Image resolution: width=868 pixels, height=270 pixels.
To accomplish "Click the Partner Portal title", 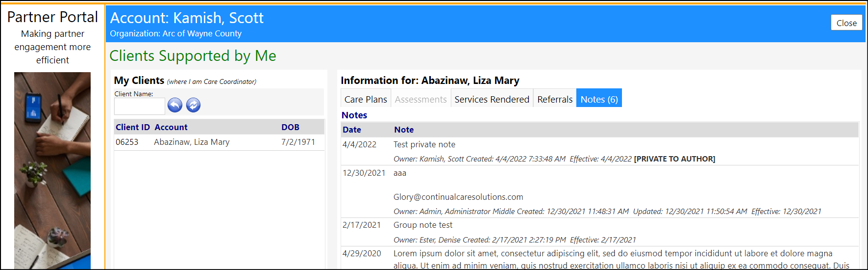I will [52, 17].
